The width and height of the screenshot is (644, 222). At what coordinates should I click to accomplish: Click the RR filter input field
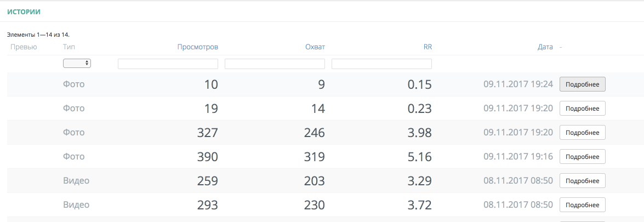coord(381,64)
